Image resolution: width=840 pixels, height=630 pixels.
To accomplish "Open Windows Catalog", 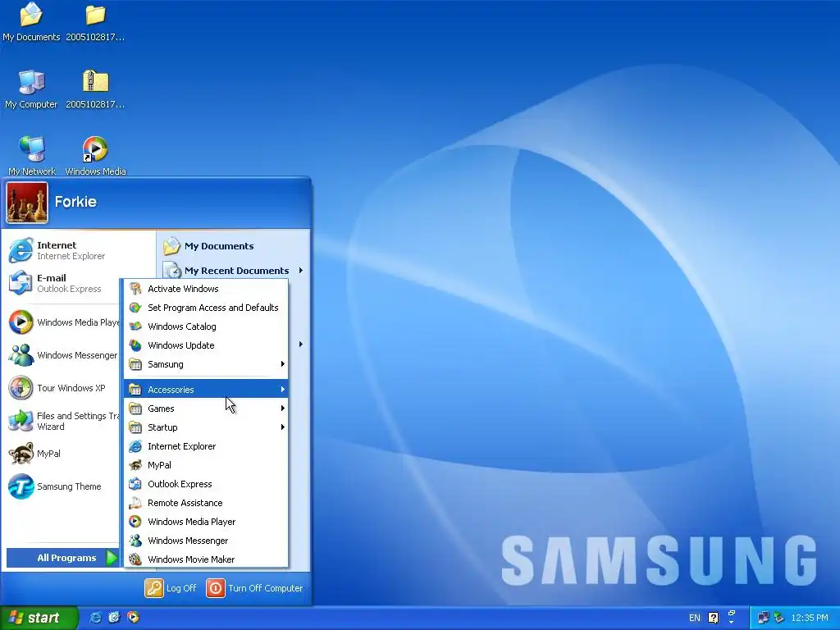I will click(x=206, y=326).
